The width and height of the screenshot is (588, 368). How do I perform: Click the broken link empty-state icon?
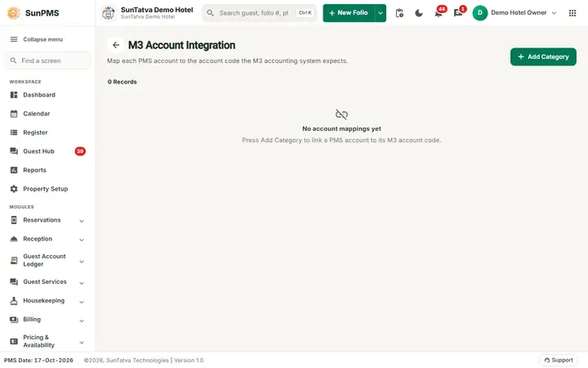341,114
